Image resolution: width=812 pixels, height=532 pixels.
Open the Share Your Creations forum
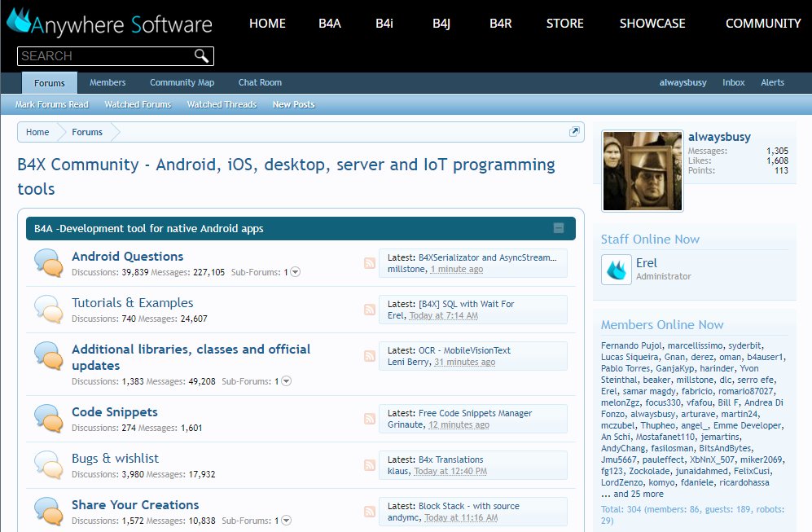(135, 504)
